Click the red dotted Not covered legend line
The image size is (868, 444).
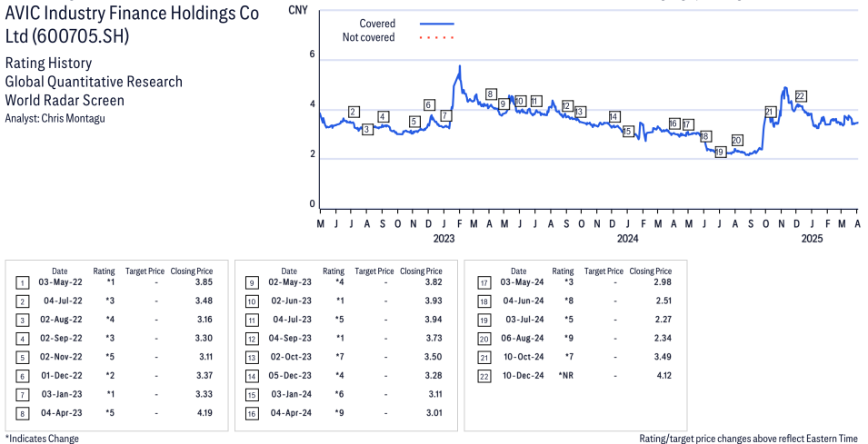[437, 37]
